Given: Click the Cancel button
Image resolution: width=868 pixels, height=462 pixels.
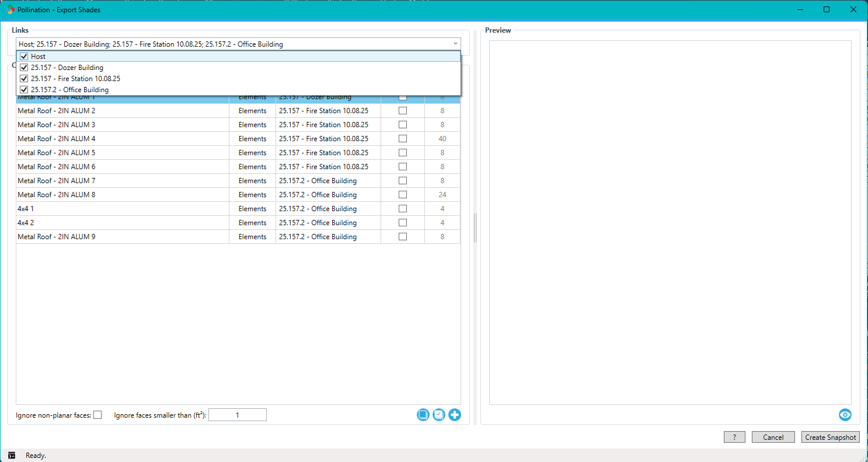Looking at the screenshot, I should (x=773, y=437).
